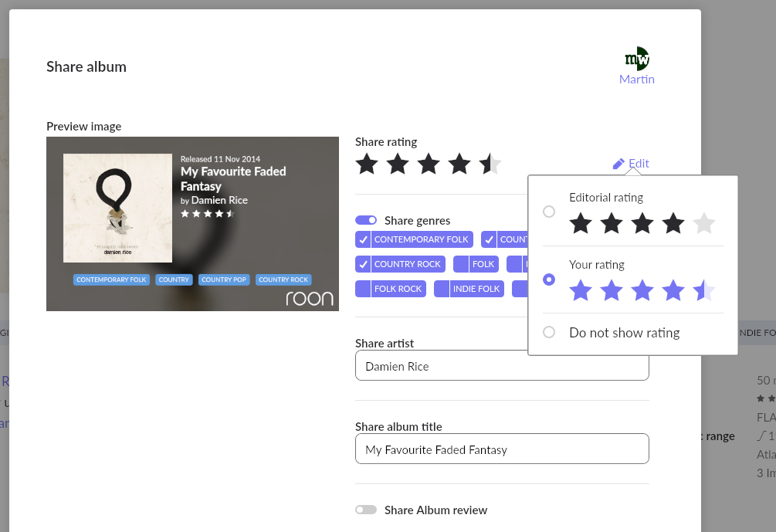The width and height of the screenshot is (776, 532).
Task: Click the album cover in the preview image
Action: [118, 208]
